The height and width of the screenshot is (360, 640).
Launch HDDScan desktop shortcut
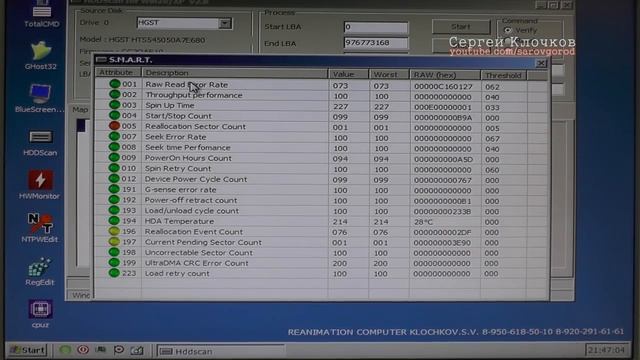pyautogui.click(x=40, y=142)
